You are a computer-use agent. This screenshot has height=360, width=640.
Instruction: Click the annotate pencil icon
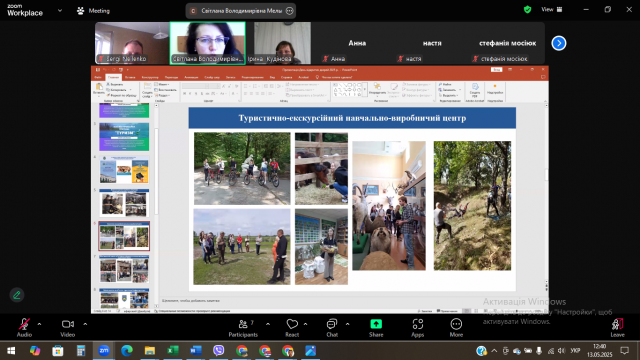[17, 295]
